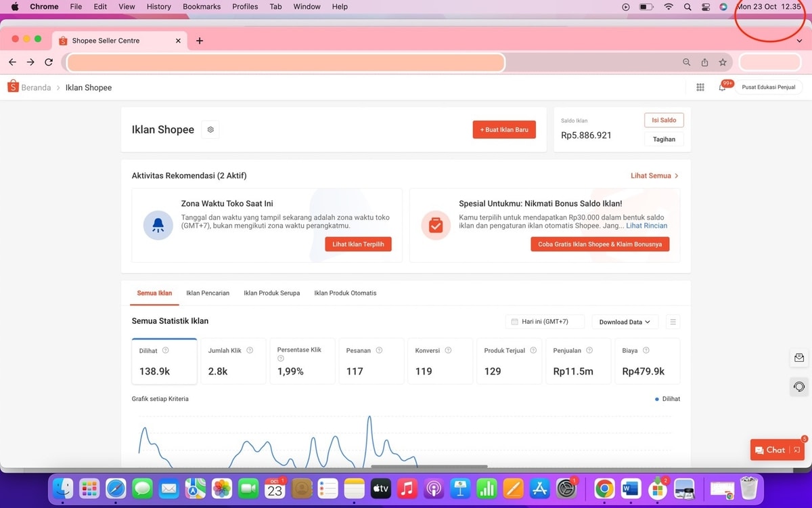Click the horizontal scrollbar at the page bottom
The width and height of the screenshot is (812, 508).
pos(430,466)
